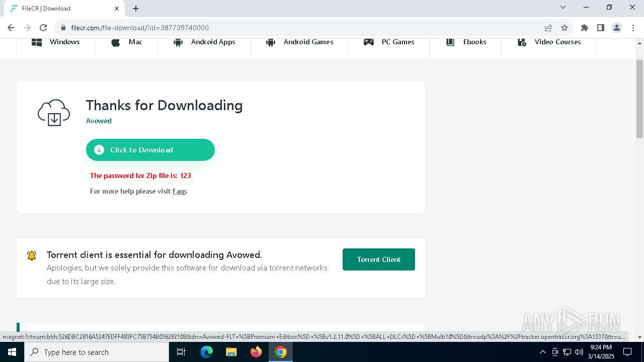The width and height of the screenshot is (644, 362).
Task: Click the PC Games controller icon
Action: [369, 42]
